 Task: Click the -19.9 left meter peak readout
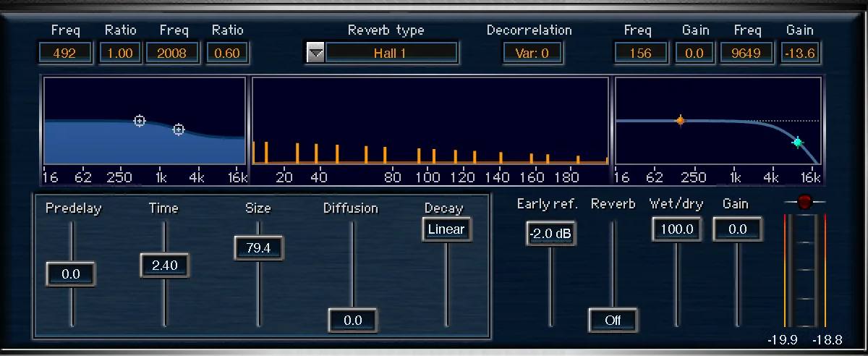click(x=783, y=340)
